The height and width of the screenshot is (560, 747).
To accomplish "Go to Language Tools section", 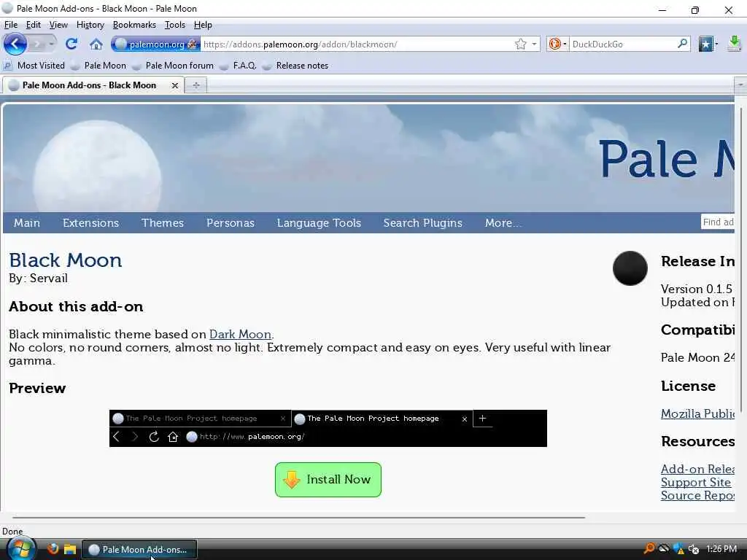I will click(x=319, y=223).
